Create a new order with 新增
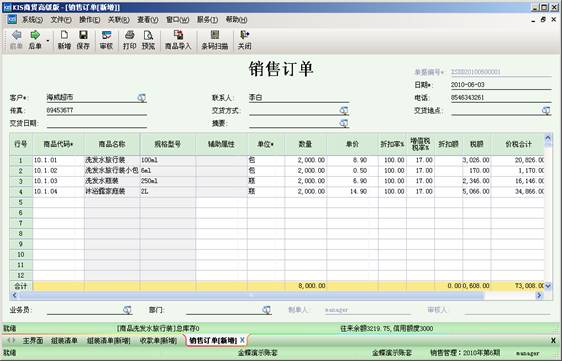This screenshot has width=562, height=361. (64, 39)
